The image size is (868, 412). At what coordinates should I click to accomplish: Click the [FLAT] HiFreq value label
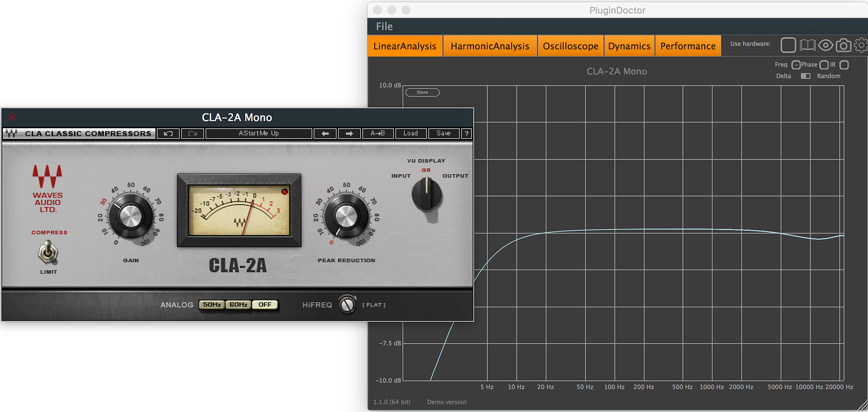pos(374,305)
